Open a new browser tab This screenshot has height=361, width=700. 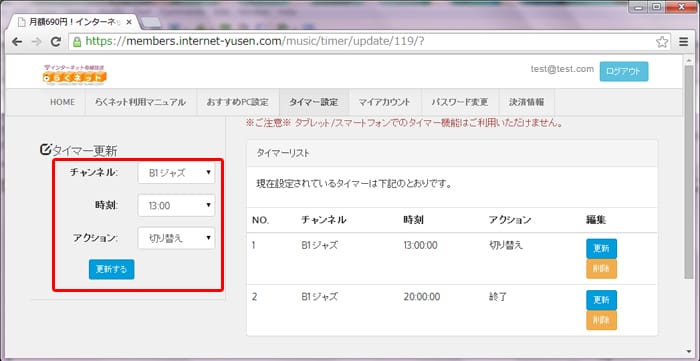(152, 22)
